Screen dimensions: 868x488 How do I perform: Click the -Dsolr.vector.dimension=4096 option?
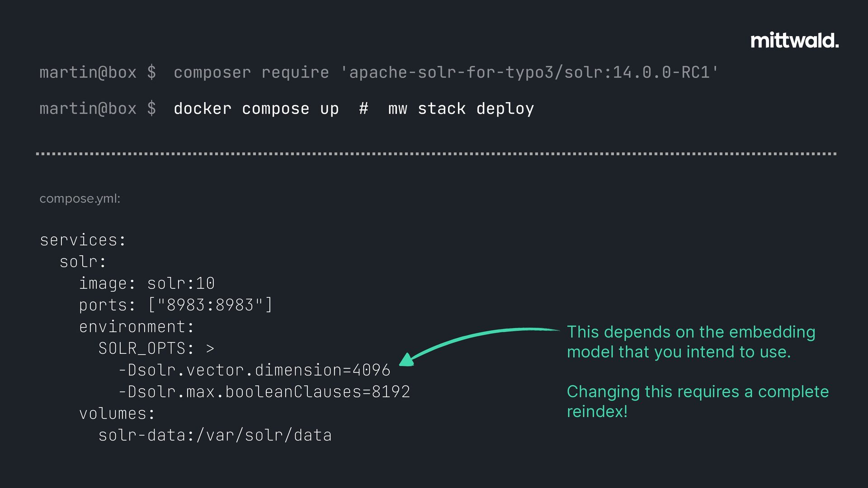click(254, 370)
